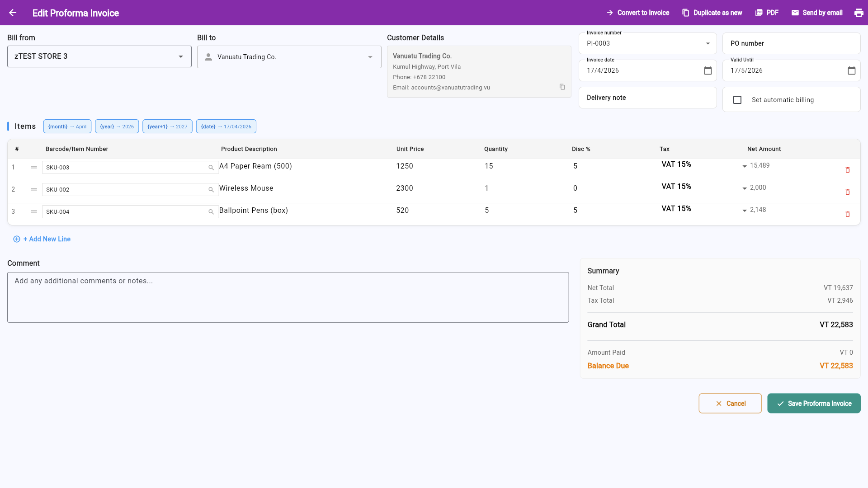Click quantity 15 of A4 Paper Ream

[489, 166]
